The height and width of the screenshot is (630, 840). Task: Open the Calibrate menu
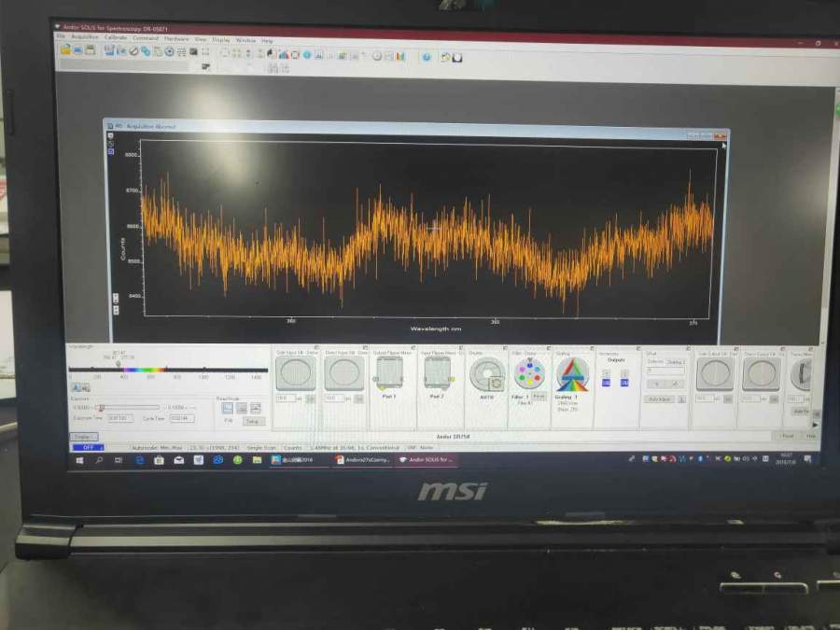[x=116, y=39]
